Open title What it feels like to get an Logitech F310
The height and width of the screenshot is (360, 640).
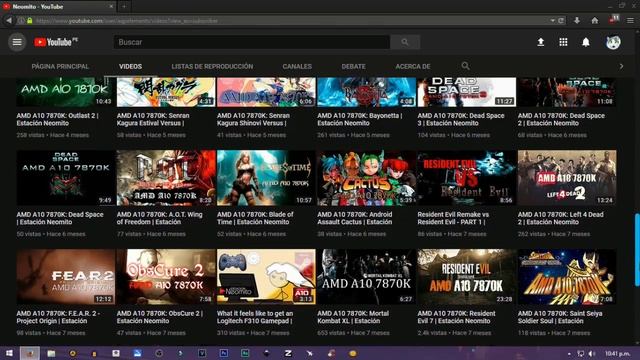(255, 317)
